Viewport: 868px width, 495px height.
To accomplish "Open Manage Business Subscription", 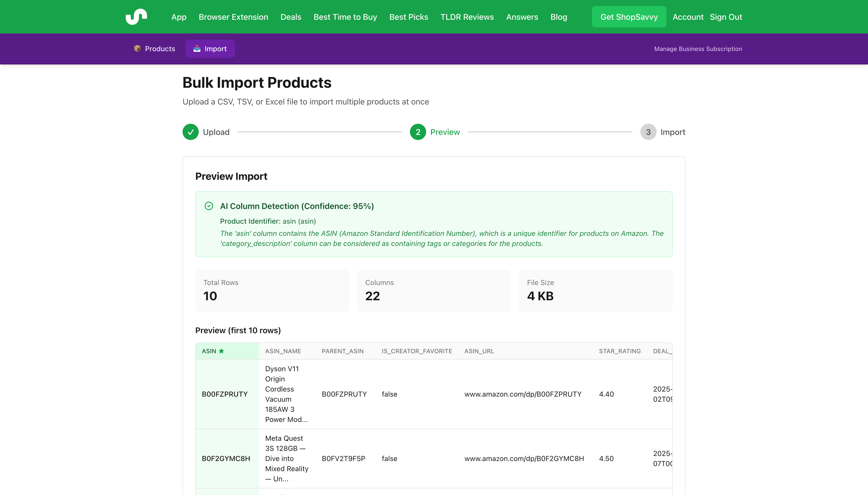I will click(x=698, y=49).
